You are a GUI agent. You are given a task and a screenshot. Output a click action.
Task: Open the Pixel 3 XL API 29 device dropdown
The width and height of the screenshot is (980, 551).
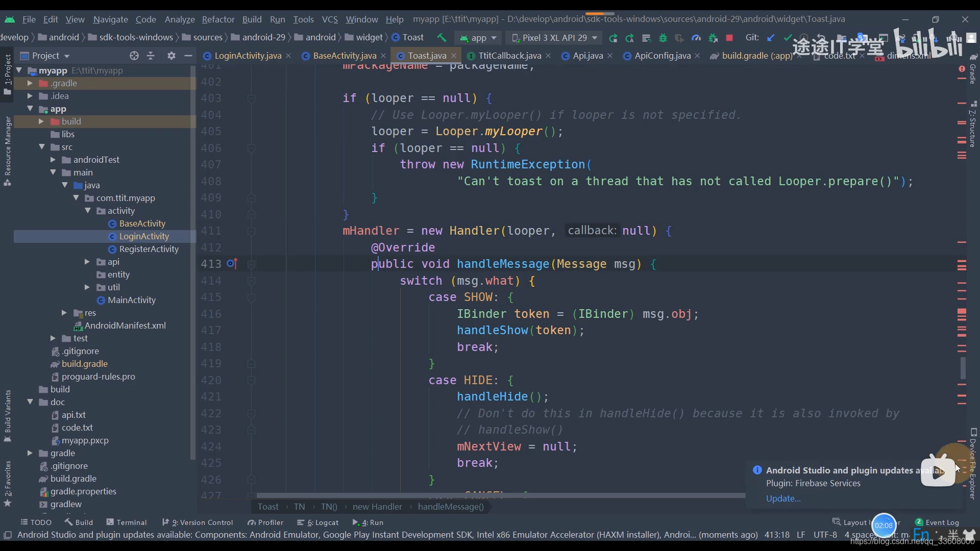[x=554, y=38]
